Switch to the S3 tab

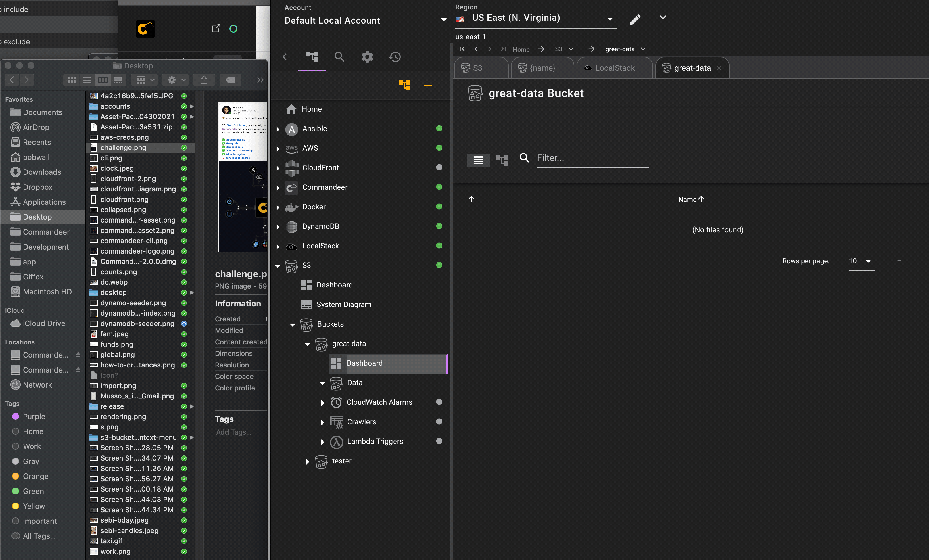[481, 68]
